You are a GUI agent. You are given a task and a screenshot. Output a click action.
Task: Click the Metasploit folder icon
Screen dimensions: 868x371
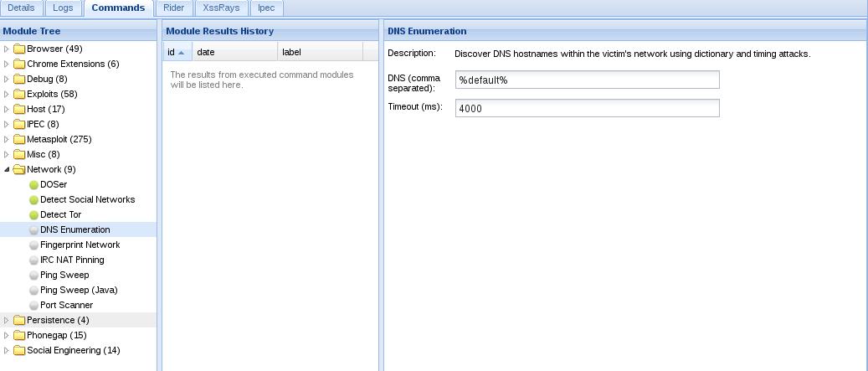[19, 140]
